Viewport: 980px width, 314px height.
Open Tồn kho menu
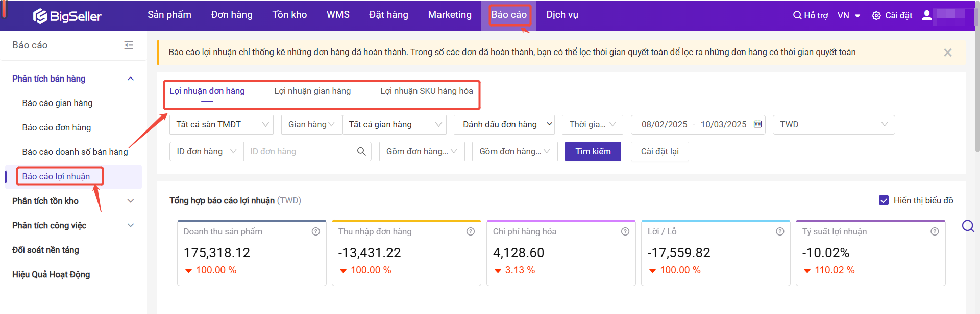[289, 15]
